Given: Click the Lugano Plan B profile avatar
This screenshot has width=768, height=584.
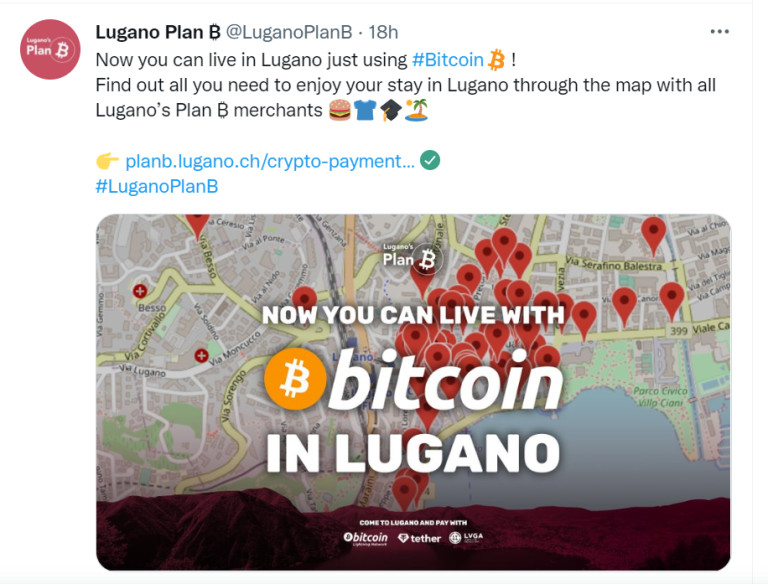Looking at the screenshot, I should [50, 49].
